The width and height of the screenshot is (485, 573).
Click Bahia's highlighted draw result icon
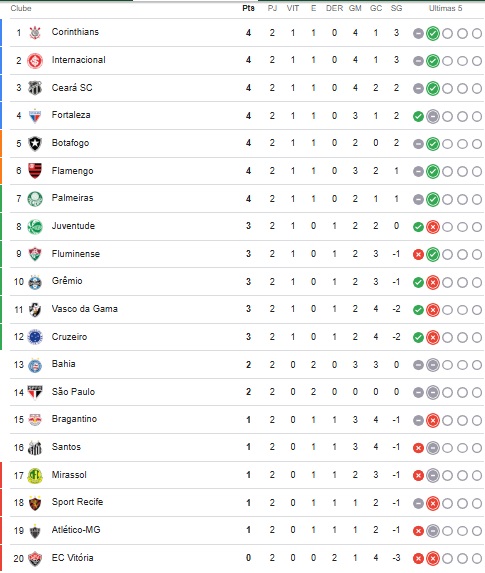(x=433, y=365)
